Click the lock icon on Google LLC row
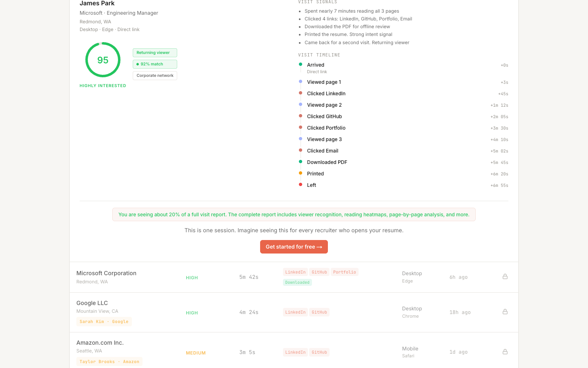Image resolution: width=588 pixels, height=368 pixels. coord(505,312)
